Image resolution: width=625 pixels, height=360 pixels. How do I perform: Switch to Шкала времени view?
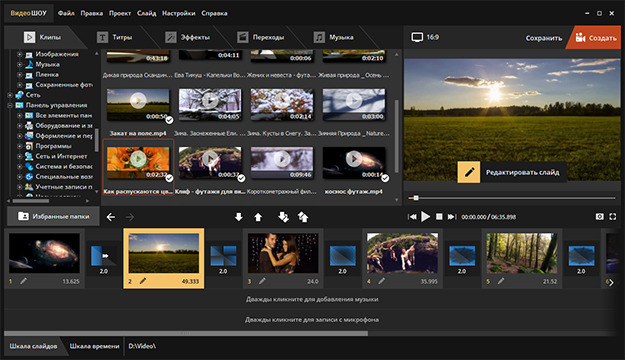pyautogui.click(x=94, y=346)
